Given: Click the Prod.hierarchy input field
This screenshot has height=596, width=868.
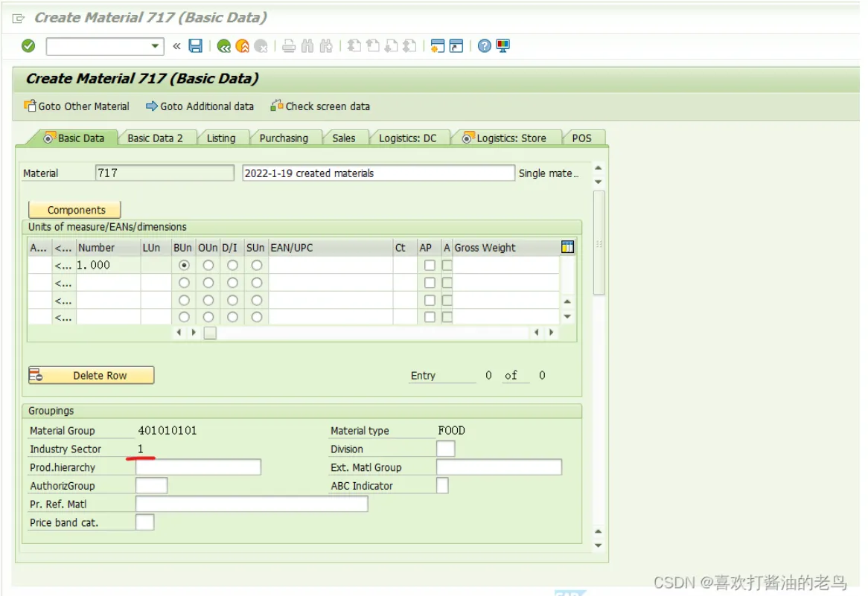Looking at the screenshot, I should [198, 467].
